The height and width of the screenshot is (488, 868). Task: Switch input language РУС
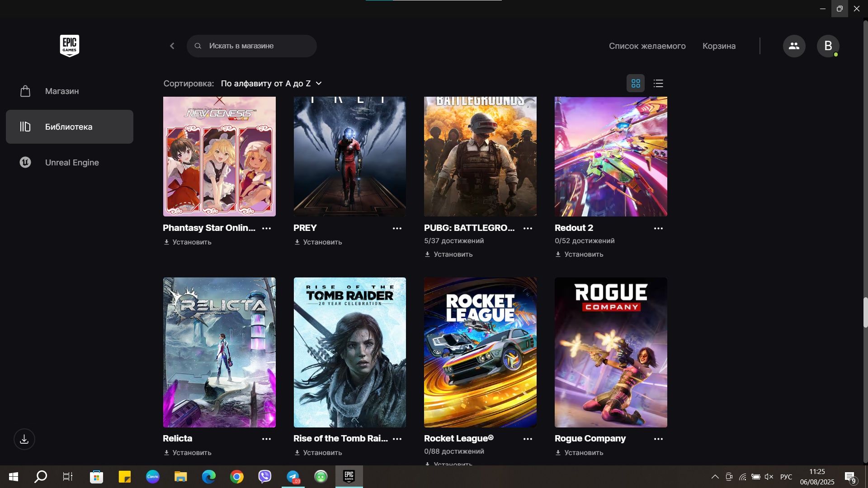click(786, 477)
